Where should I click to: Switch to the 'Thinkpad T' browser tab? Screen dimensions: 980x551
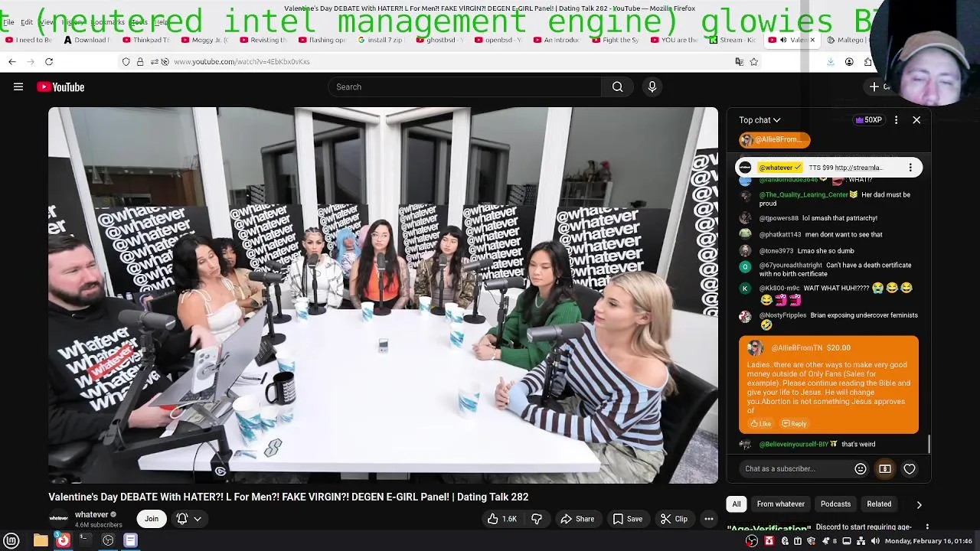[145, 40]
